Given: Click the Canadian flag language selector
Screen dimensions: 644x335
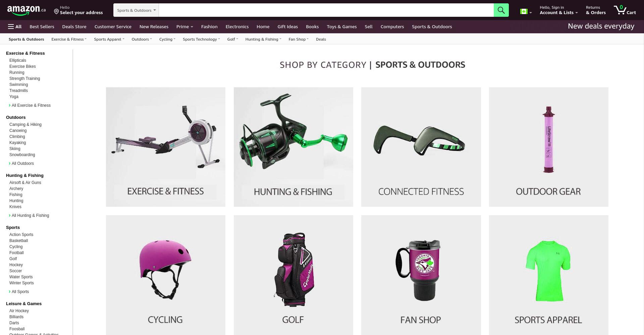Looking at the screenshot, I should point(526,12).
